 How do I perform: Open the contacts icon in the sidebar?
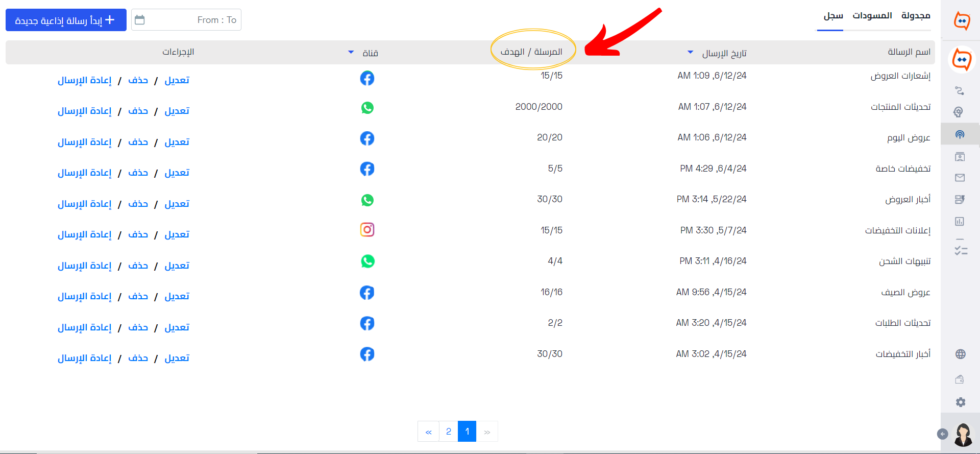pos(960,157)
